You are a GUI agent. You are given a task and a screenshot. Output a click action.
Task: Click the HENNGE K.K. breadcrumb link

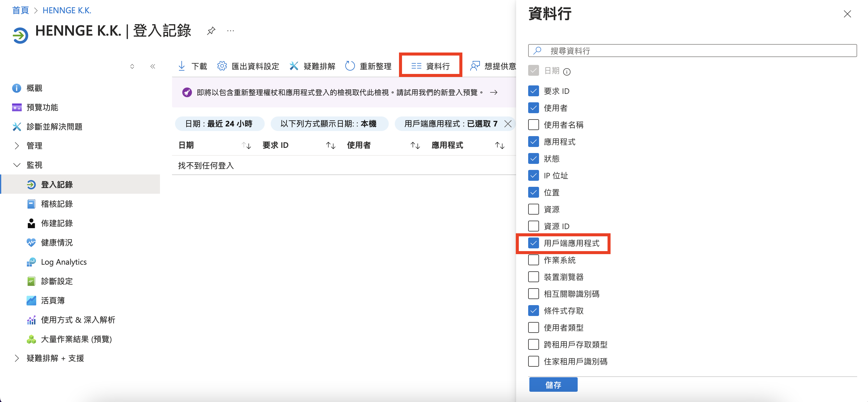click(67, 11)
